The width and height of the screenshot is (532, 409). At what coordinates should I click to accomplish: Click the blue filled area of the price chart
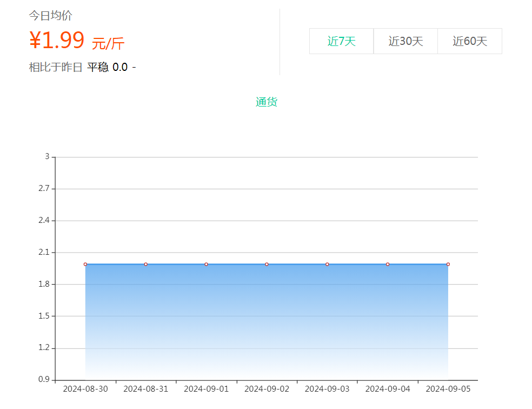(x=267, y=322)
